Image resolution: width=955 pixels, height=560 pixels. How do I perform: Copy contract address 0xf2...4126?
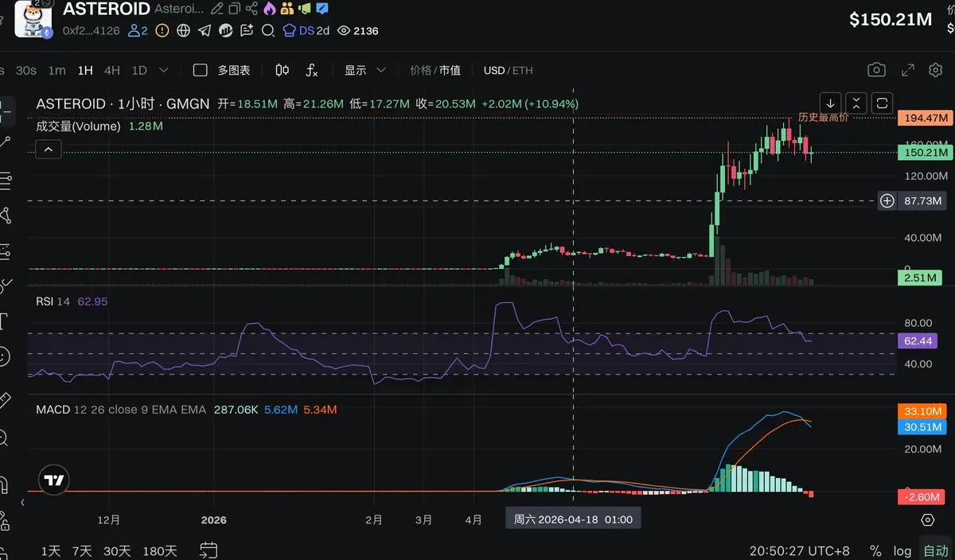click(x=91, y=31)
